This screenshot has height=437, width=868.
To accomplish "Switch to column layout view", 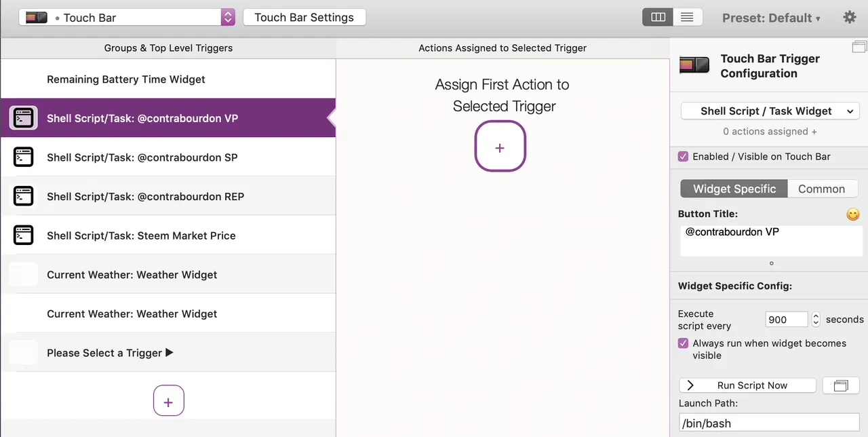I will point(658,18).
